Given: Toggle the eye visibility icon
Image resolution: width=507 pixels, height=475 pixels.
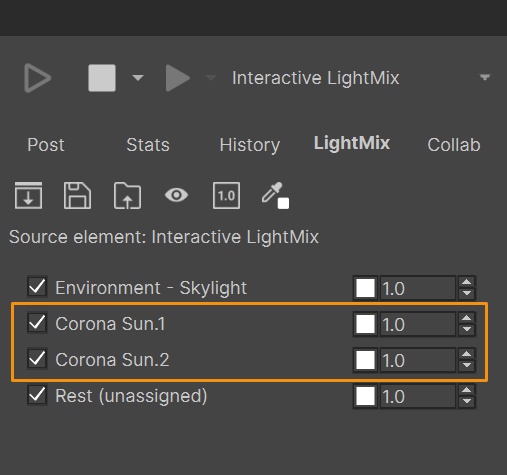Looking at the screenshot, I should (176, 195).
